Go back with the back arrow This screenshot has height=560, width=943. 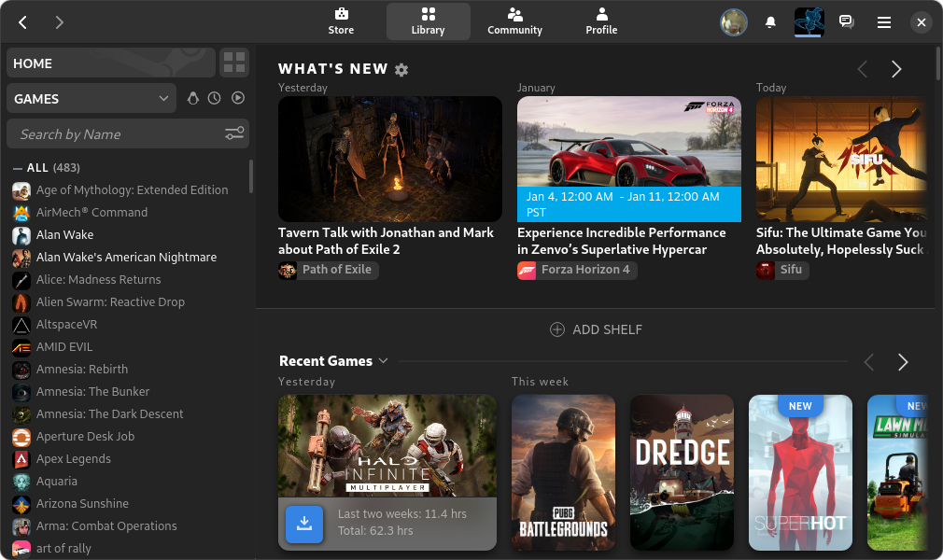22,22
